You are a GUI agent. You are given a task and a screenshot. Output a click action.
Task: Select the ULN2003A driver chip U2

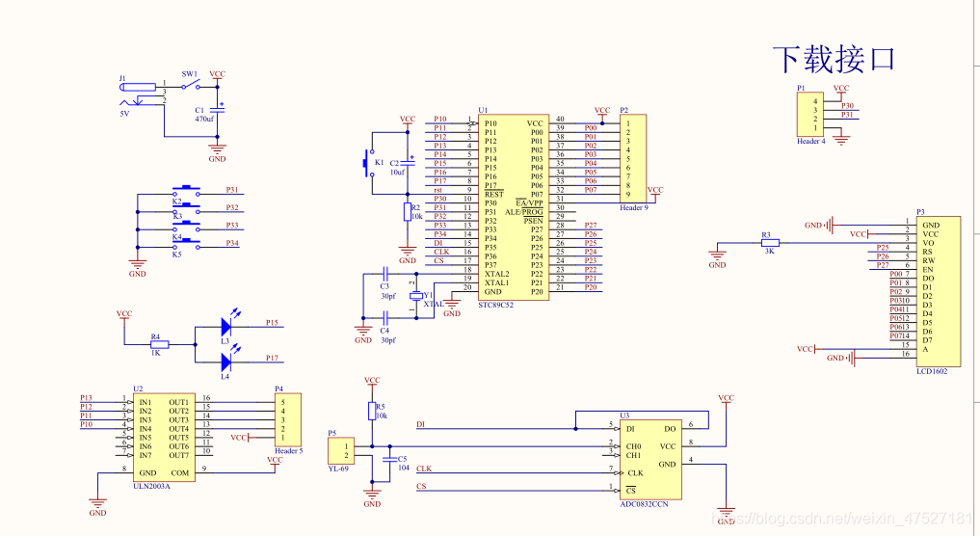[x=165, y=437]
